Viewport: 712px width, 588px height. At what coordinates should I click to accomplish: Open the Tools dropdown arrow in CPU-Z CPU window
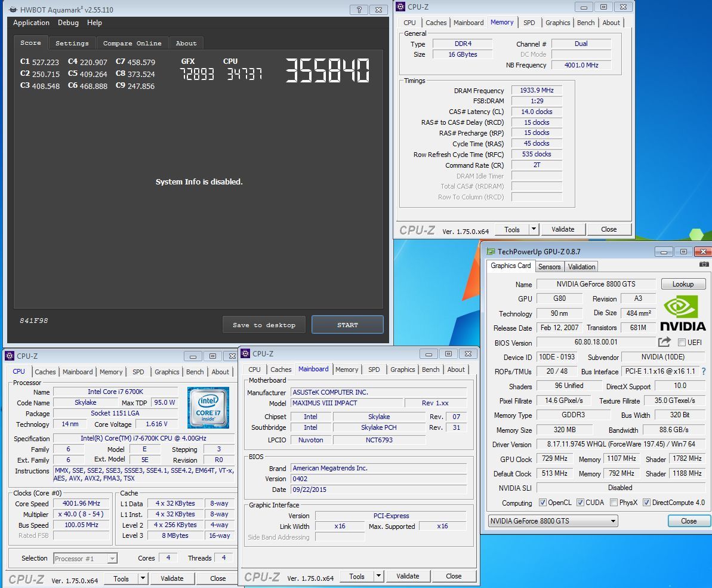(143, 578)
